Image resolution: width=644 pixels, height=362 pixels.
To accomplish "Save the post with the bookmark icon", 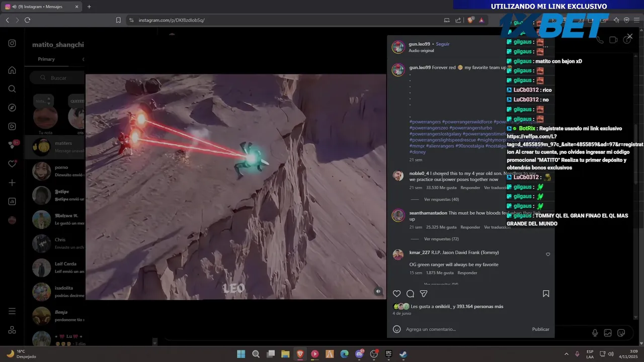I will click(x=546, y=294).
